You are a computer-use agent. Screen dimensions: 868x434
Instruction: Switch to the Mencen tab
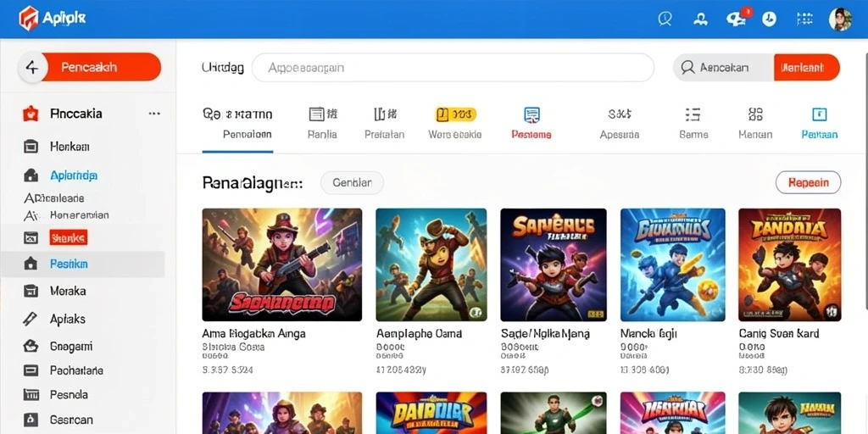click(x=755, y=135)
